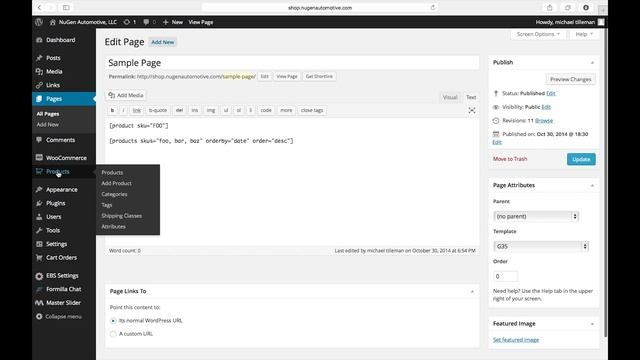
Task: Insert link tag from quicktags toolbar
Action: point(137,110)
